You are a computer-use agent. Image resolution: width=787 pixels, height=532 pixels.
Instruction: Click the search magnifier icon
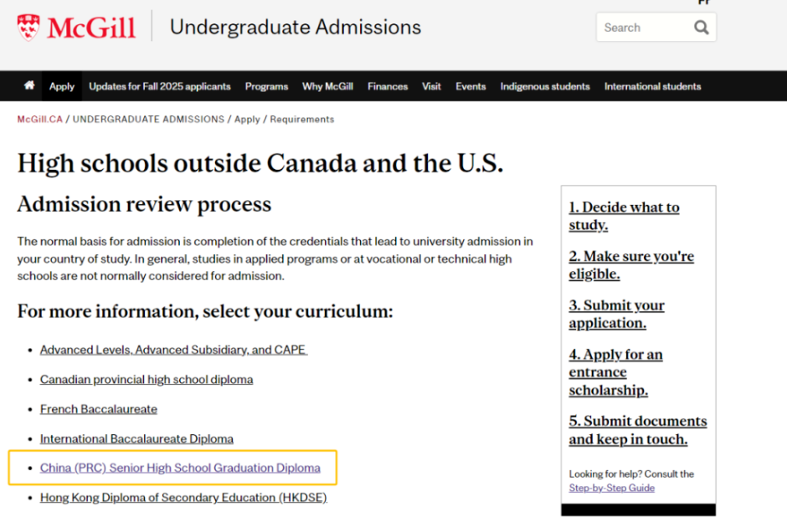tap(701, 28)
